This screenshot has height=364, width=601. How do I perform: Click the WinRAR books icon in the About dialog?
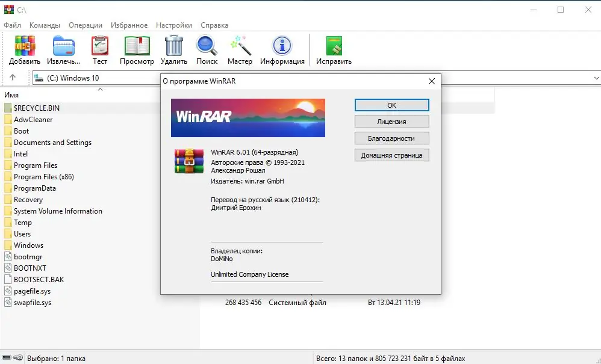pyautogui.click(x=189, y=161)
